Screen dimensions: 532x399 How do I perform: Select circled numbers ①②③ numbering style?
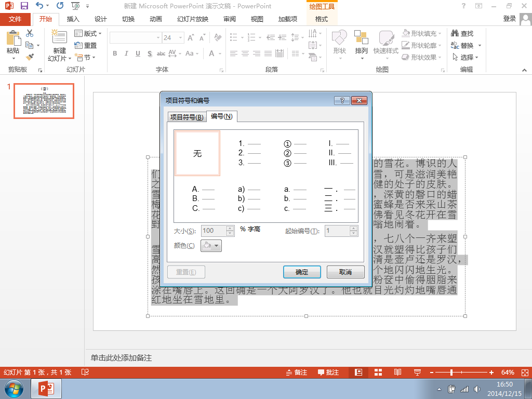coord(295,153)
